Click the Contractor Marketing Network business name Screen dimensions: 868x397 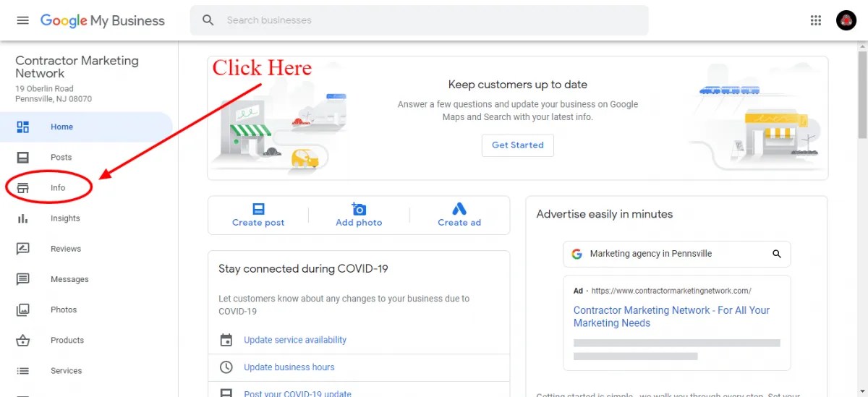coord(77,67)
